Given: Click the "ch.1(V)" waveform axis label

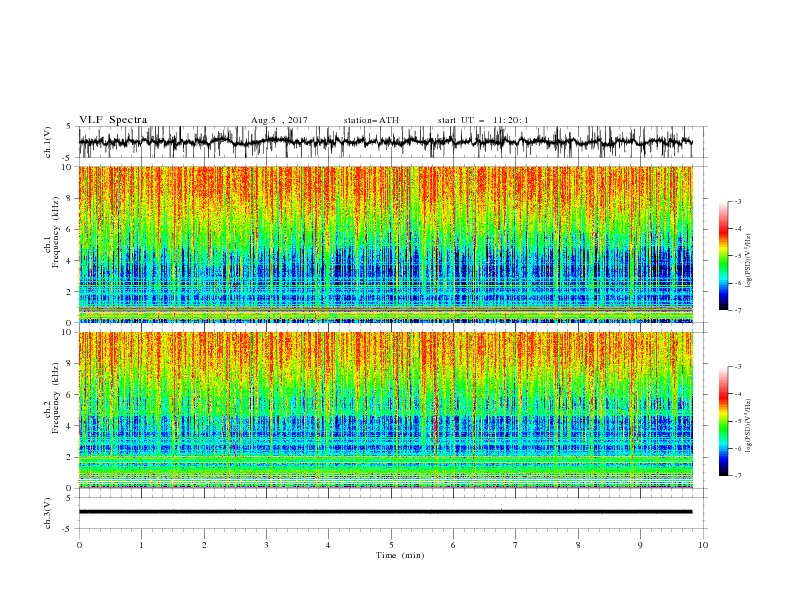Looking at the screenshot, I should [x=48, y=142].
